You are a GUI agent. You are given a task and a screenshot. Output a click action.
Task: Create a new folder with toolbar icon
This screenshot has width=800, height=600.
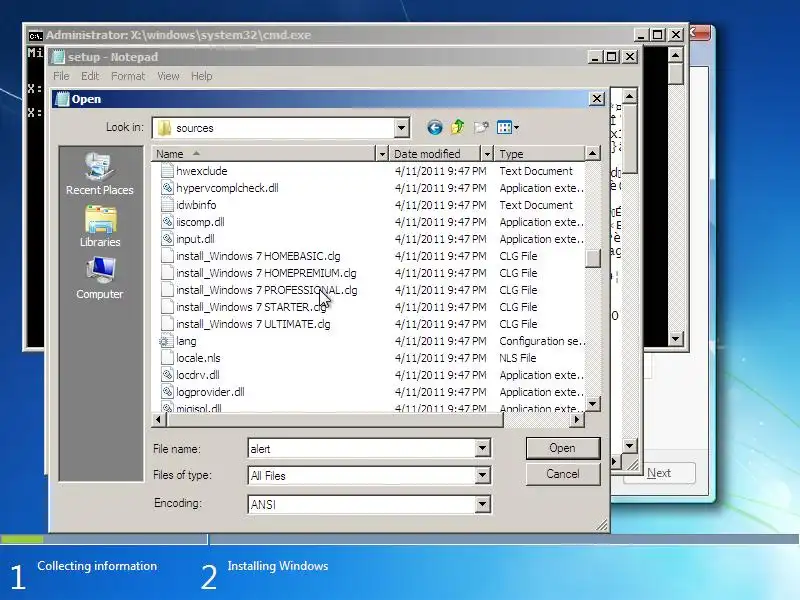(x=481, y=128)
